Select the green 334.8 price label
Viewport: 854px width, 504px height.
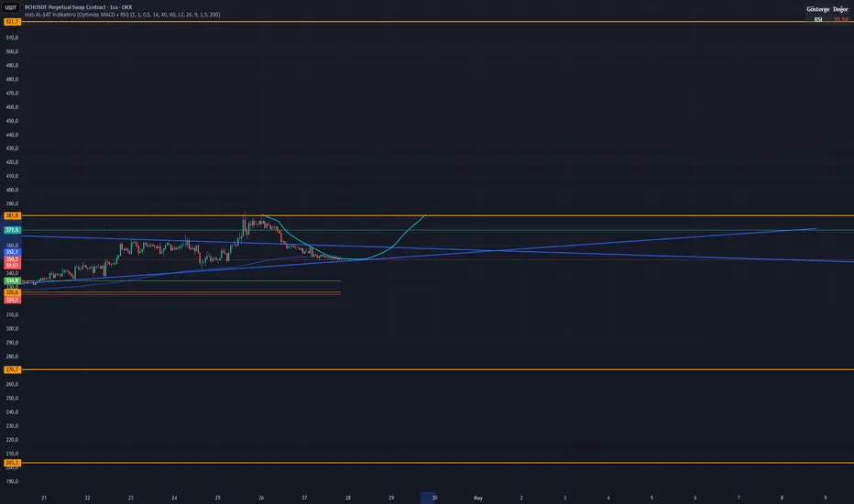point(12,280)
